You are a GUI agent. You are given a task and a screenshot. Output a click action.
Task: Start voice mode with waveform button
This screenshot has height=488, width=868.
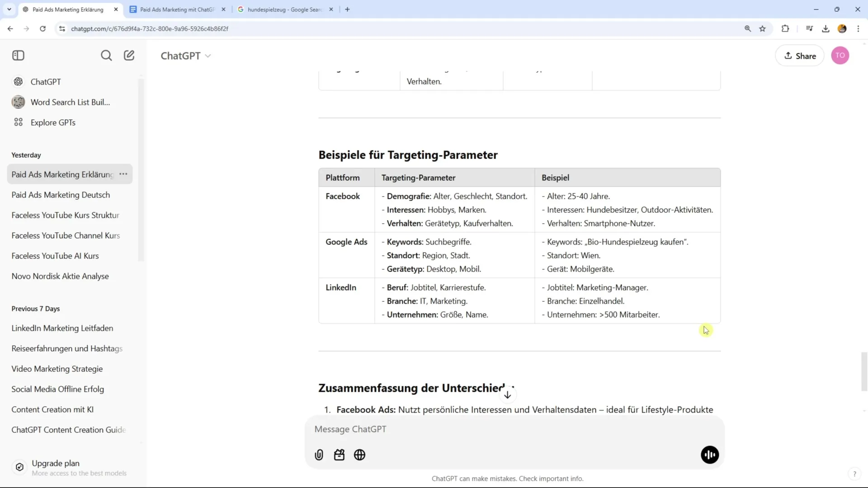tap(710, 455)
